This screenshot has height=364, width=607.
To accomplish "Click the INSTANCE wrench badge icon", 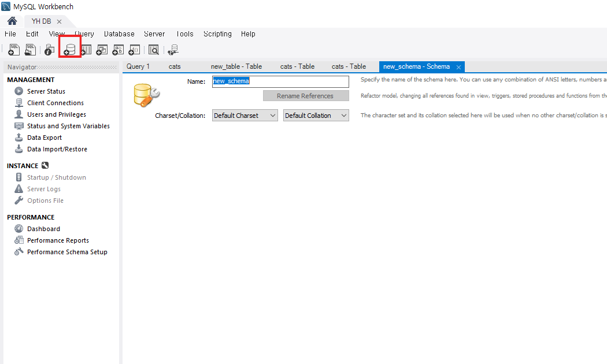I will point(45,165).
